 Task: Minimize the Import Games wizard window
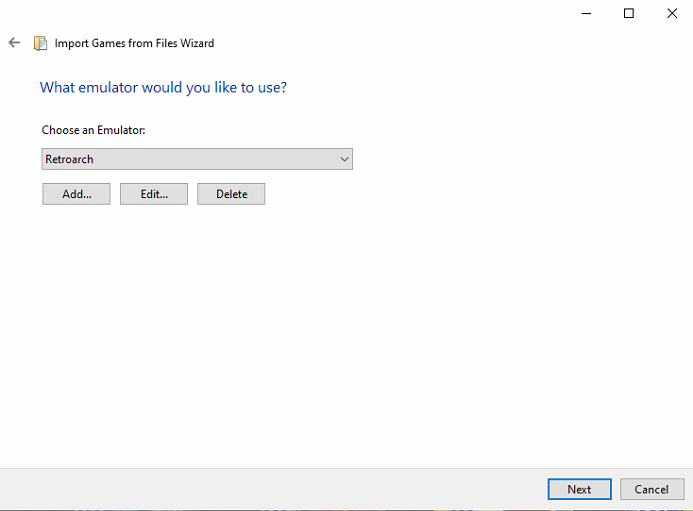point(586,13)
